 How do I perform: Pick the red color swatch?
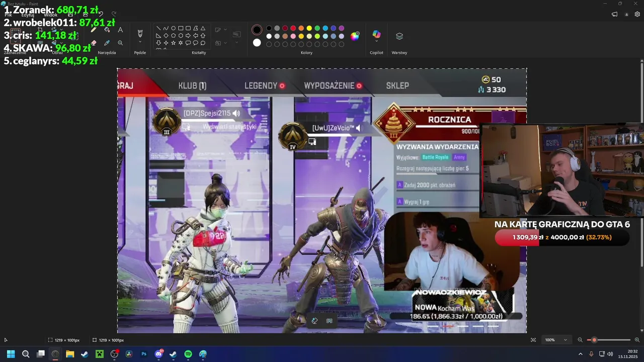pos(293,28)
